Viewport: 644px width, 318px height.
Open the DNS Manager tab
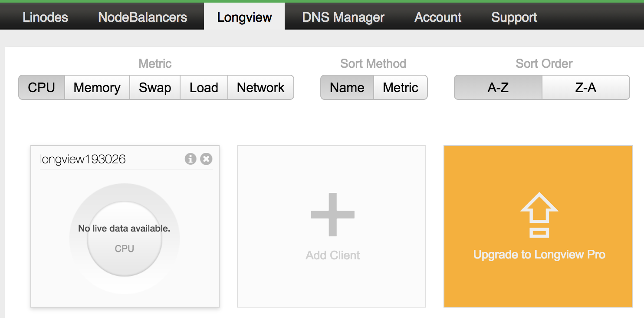343,17
